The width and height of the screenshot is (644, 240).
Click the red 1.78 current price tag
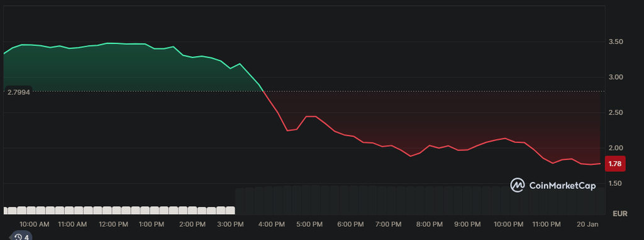click(615, 164)
